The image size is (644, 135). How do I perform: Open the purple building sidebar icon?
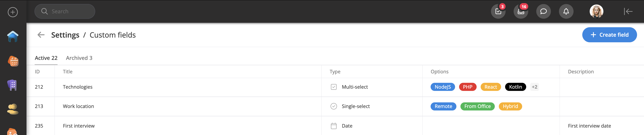point(12,85)
